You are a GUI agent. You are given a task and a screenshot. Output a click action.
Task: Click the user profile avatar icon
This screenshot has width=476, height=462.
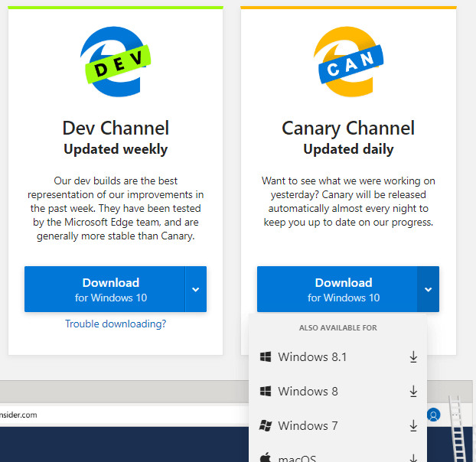tap(433, 415)
